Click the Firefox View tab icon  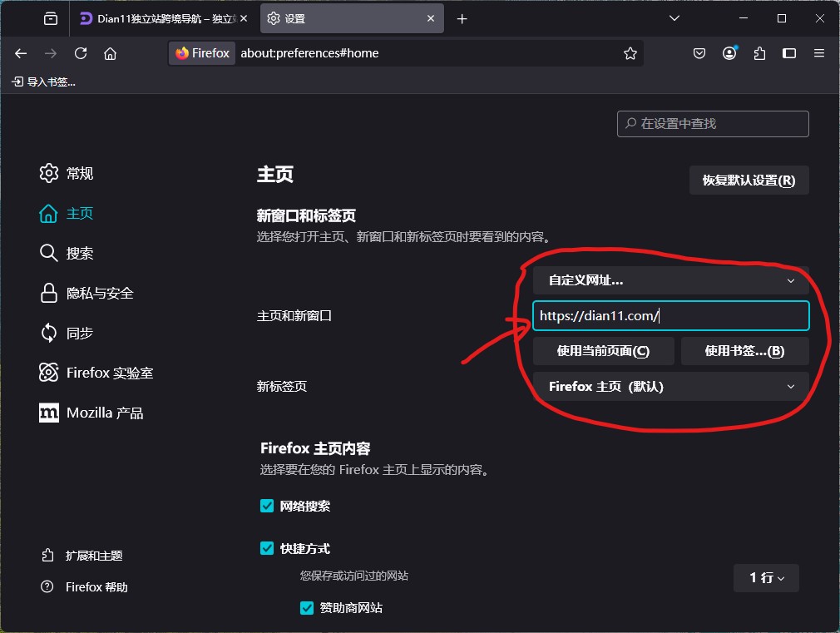click(51, 19)
